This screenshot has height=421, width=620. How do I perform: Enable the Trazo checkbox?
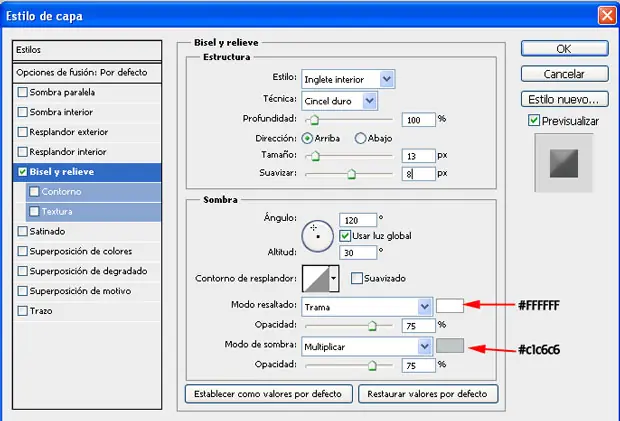click(x=23, y=311)
